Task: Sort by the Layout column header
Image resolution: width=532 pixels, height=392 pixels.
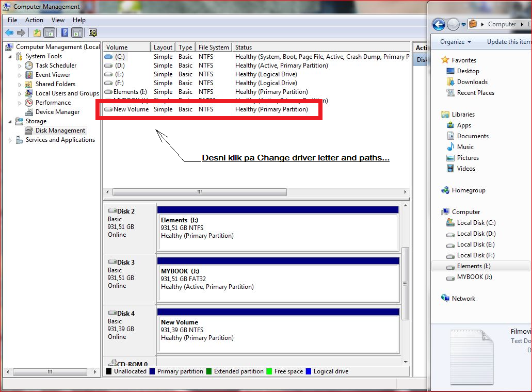Action: pyautogui.click(x=163, y=47)
